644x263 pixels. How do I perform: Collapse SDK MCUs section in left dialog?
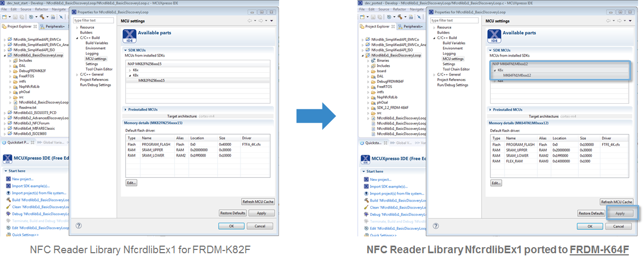coord(125,50)
